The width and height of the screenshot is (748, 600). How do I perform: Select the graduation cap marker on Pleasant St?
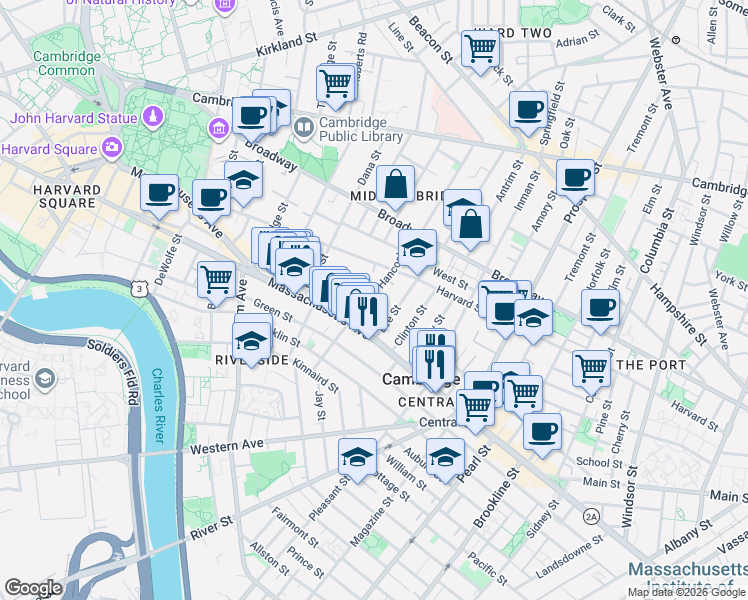pos(357,459)
